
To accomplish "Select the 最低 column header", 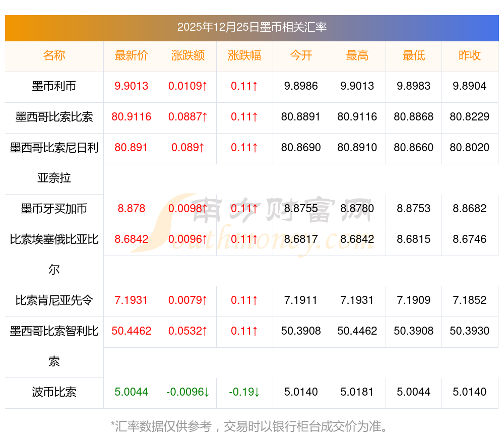I will pos(414,55).
